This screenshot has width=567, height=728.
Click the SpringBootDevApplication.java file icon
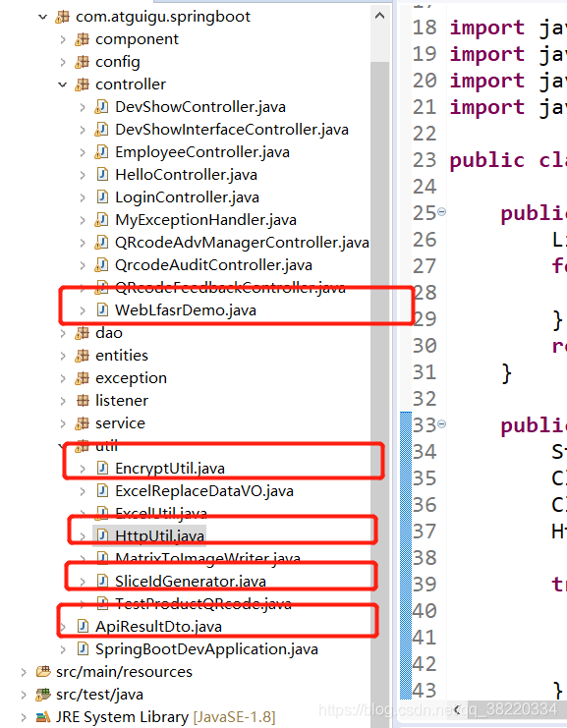point(83,649)
